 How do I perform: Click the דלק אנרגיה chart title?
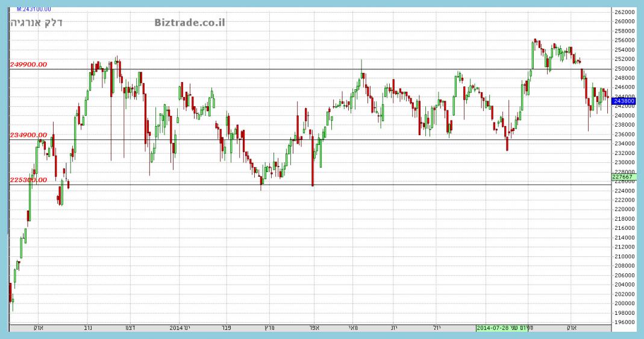pyautogui.click(x=36, y=23)
